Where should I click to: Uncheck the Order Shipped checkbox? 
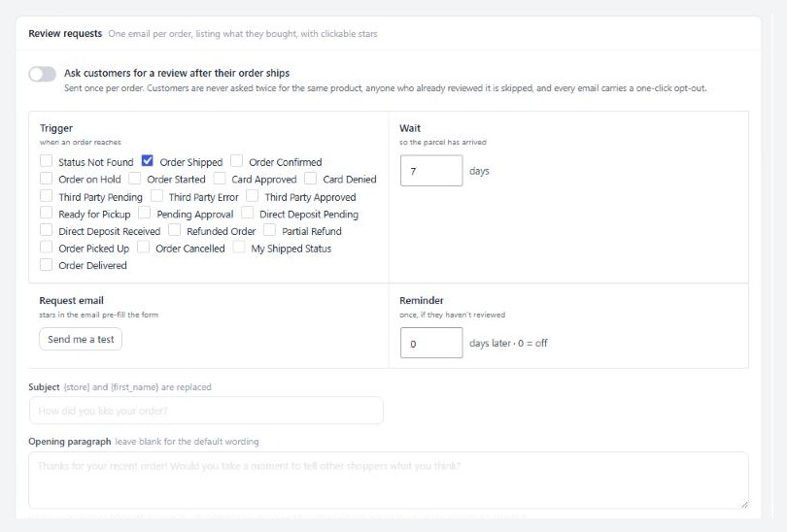pos(147,160)
